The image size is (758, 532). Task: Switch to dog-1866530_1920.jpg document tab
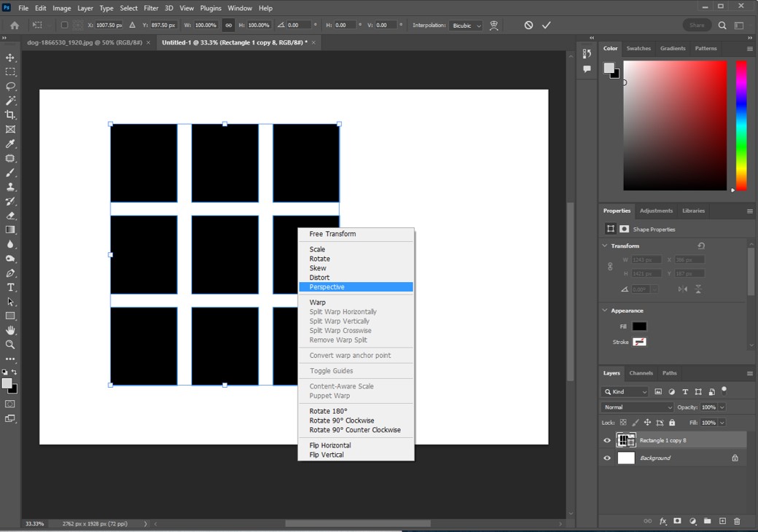point(85,42)
